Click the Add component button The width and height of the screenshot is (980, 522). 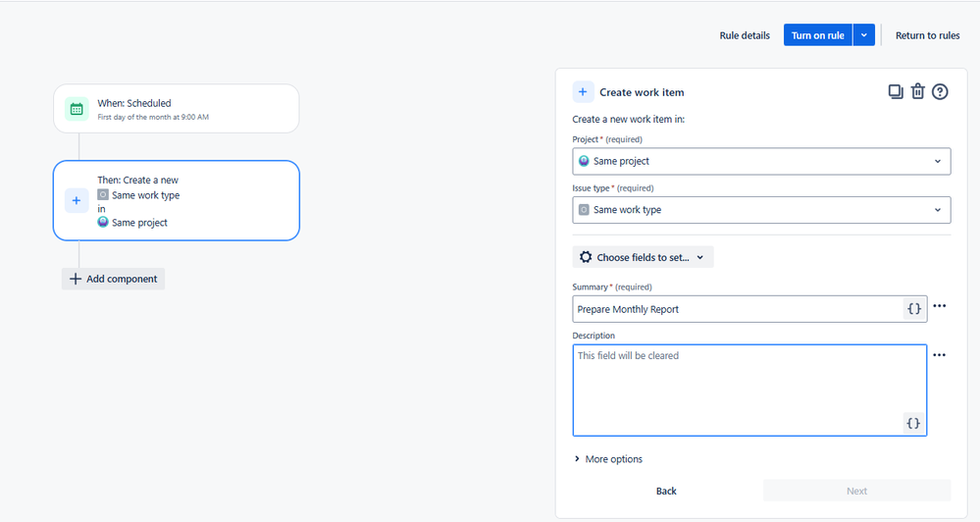113,279
